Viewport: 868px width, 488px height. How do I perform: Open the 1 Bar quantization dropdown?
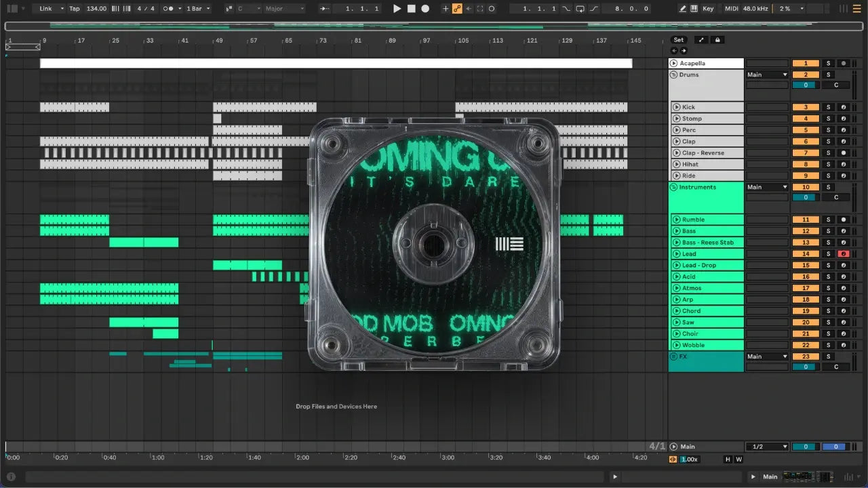click(199, 9)
